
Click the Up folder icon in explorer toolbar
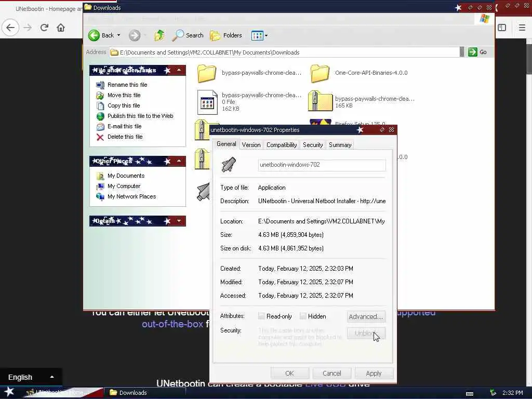(x=159, y=35)
